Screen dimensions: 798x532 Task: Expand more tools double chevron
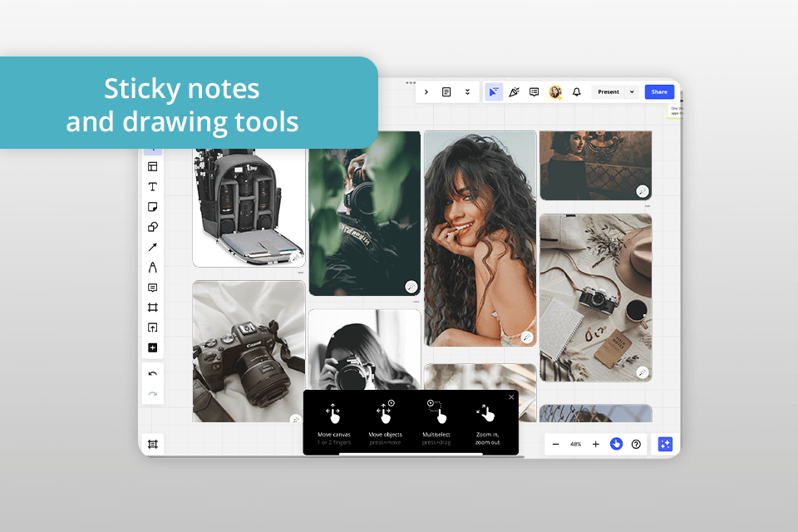(467, 92)
